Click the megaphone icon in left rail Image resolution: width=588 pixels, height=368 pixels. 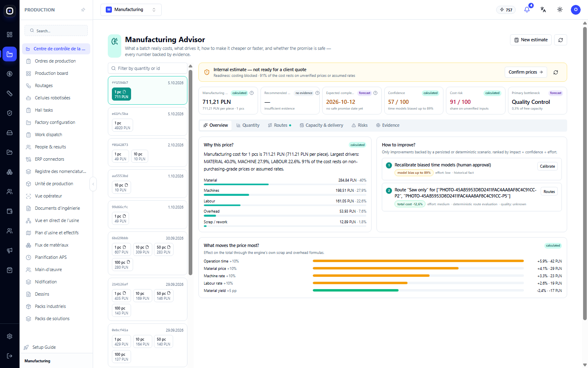pyautogui.click(x=9, y=250)
